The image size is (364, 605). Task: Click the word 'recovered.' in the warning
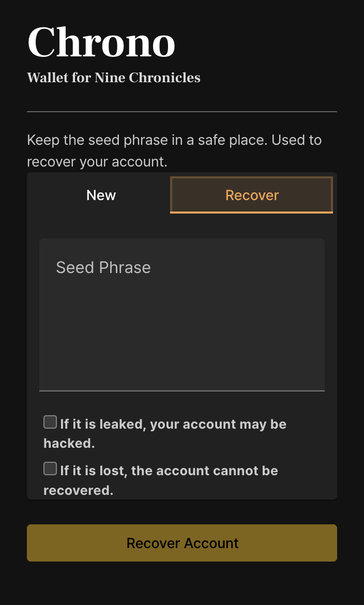[x=78, y=490]
